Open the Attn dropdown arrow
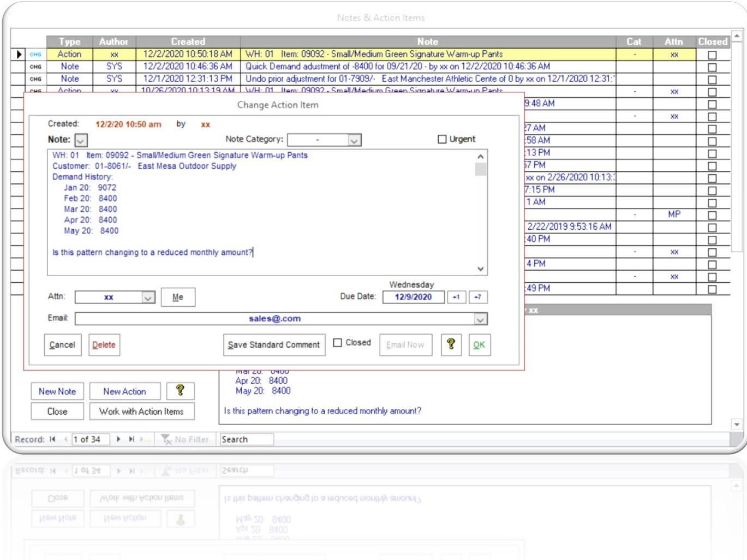The image size is (747, 560). point(148,297)
